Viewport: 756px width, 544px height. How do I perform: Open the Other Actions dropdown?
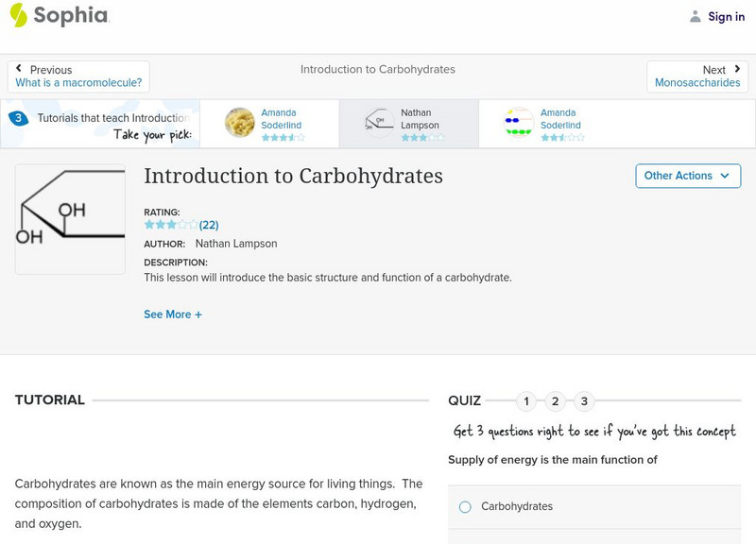pos(687,176)
